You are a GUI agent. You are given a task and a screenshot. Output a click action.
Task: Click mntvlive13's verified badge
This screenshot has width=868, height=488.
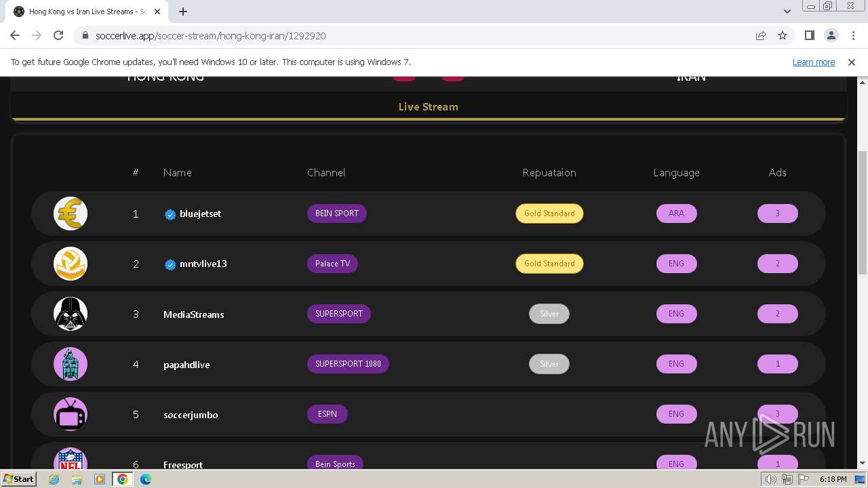(x=170, y=264)
